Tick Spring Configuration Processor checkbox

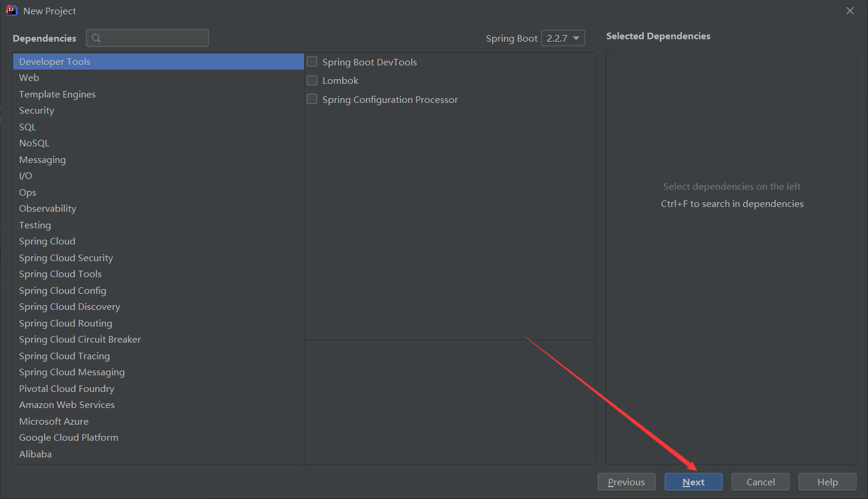click(x=312, y=99)
